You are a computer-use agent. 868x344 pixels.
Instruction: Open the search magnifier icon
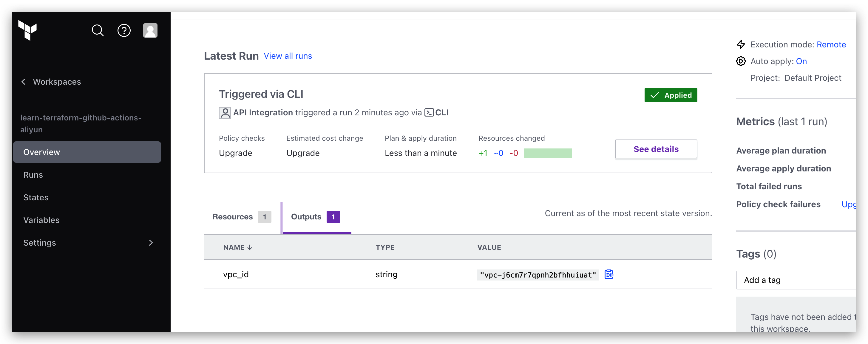click(x=98, y=31)
